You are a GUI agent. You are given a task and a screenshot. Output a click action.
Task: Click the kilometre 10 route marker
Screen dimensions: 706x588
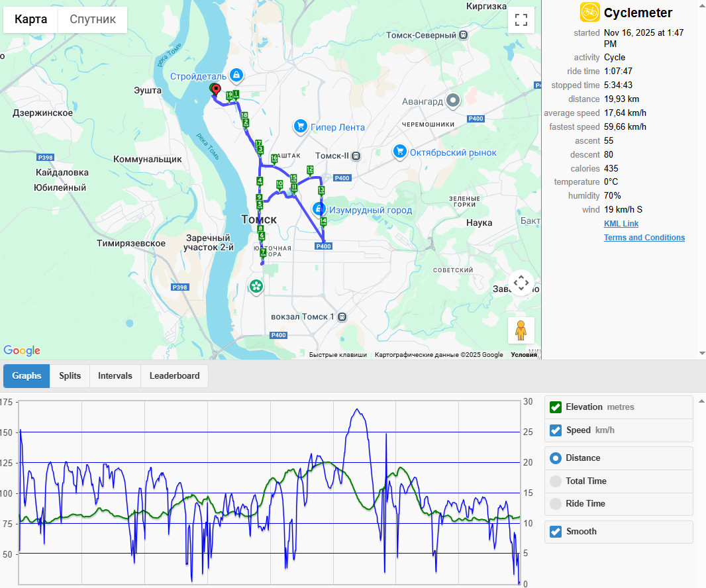coord(279,185)
